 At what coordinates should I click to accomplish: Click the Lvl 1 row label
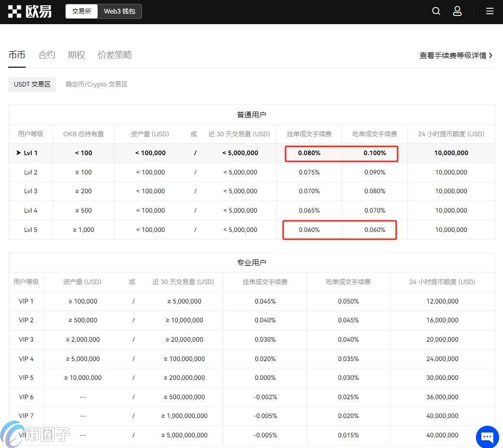click(x=30, y=153)
